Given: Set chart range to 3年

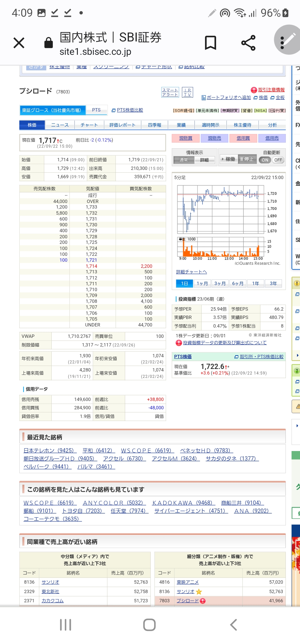Looking at the screenshot, I should coord(273,283).
